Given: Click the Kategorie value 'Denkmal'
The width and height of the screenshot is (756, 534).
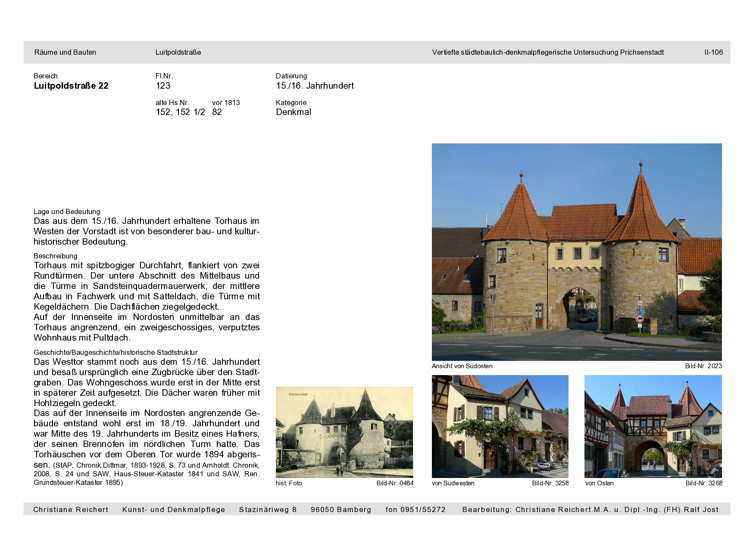Looking at the screenshot, I should (293, 112).
